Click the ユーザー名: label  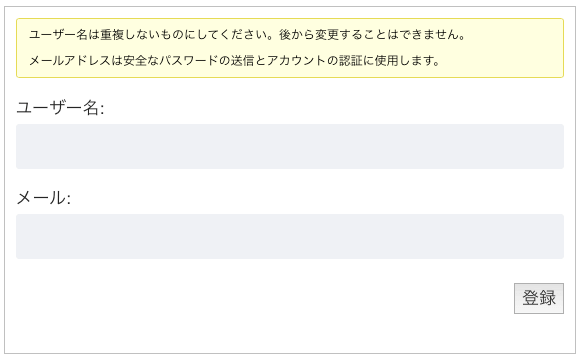click(x=60, y=108)
